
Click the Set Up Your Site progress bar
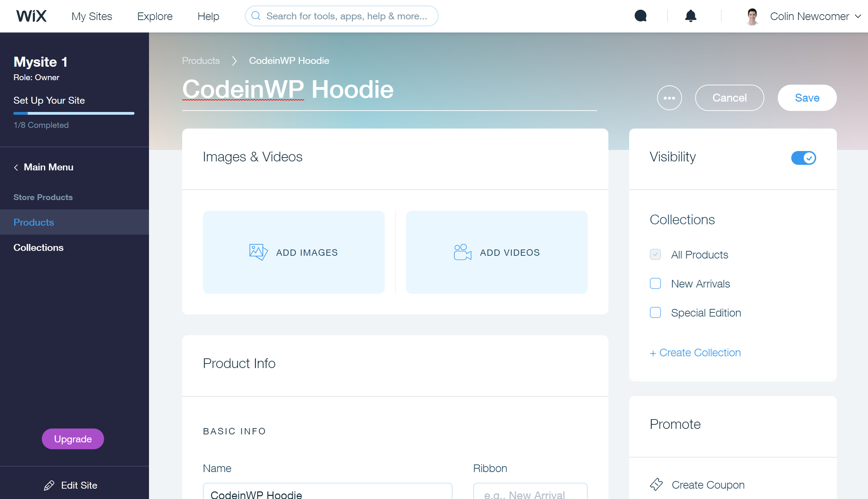pos(74,113)
